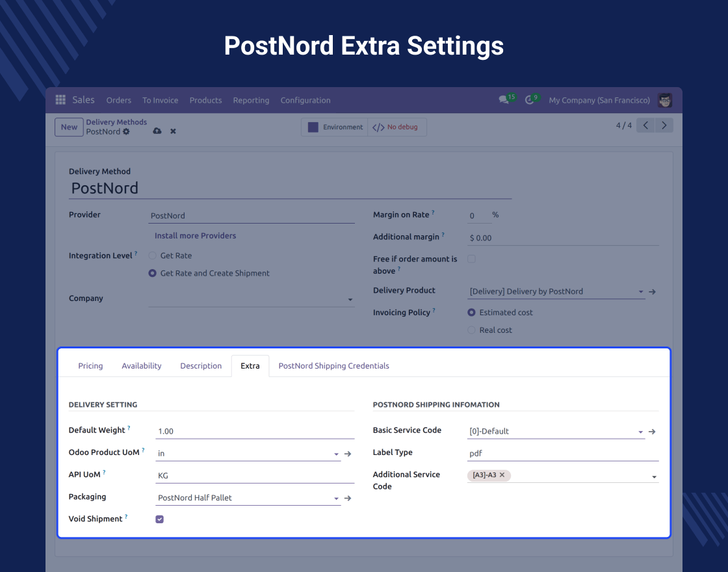Edit the Default Weight field
The width and height of the screenshot is (728, 572).
click(x=255, y=432)
